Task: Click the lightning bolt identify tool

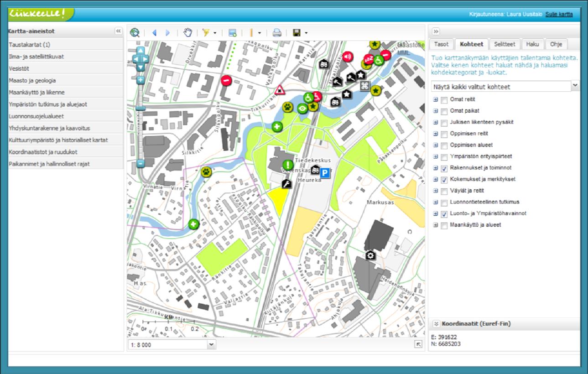Action: [x=206, y=32]
